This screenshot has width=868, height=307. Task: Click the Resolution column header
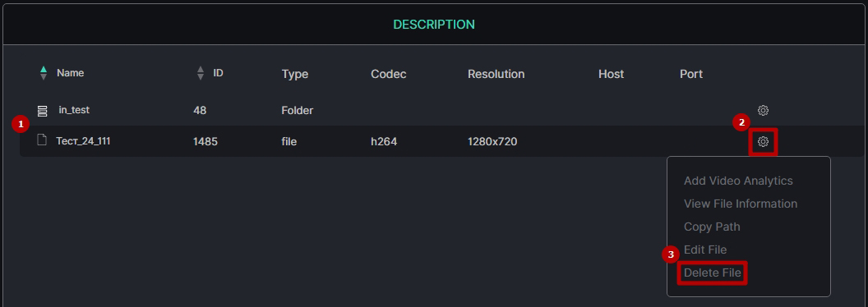point(496,74)
